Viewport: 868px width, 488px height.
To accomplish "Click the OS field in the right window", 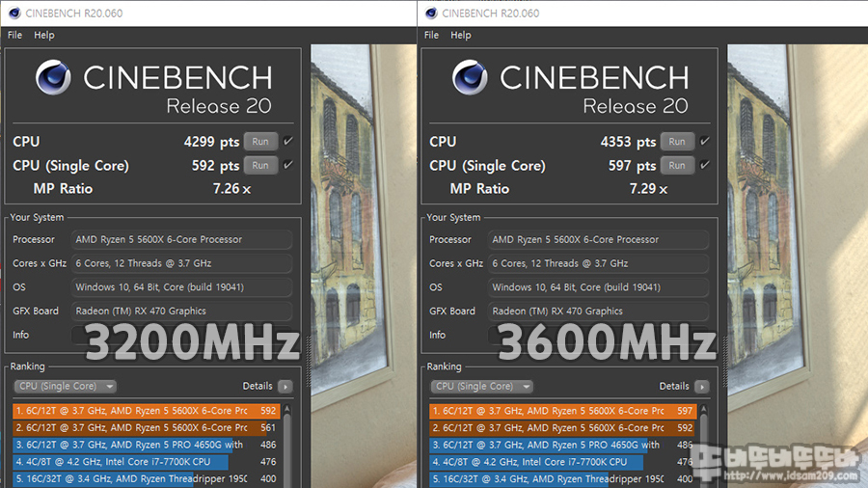I will coord(598,287).
